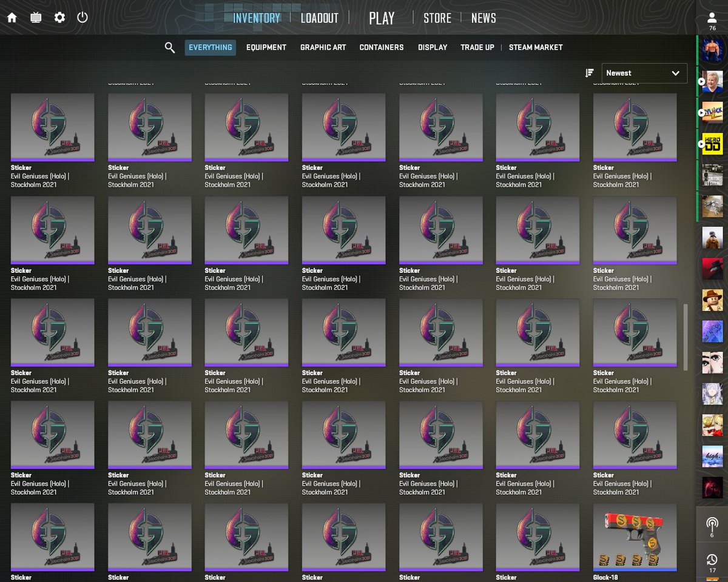This screenshot has width=728, height=582.
Task: Select the Lucky Luck cartoon logo friend avatar
Action: tap(712, 112)
